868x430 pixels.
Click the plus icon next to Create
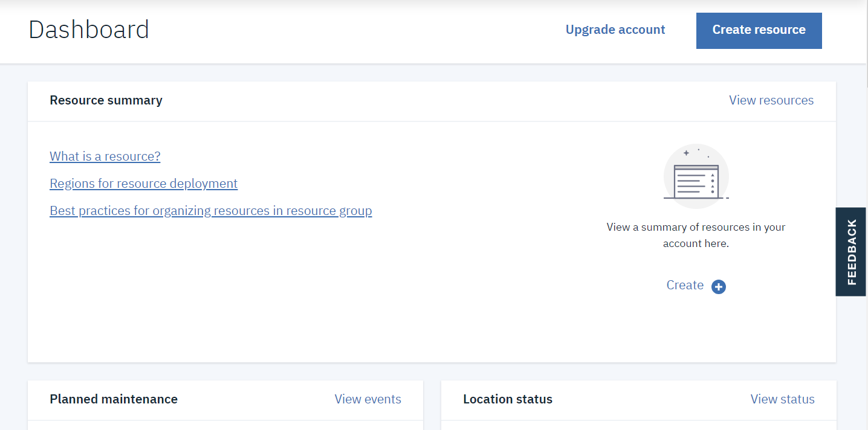tap(718, 287)
